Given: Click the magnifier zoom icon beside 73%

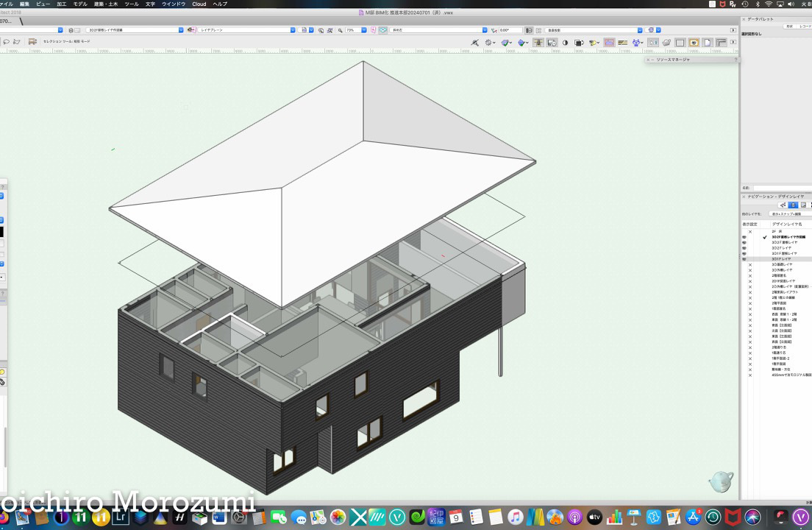Looking at the screenshot, I should pos(340,30).
